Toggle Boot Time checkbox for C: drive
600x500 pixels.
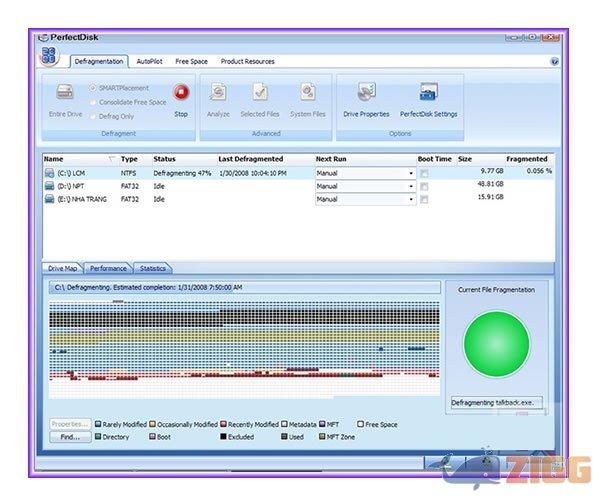(x=424, y=173)
